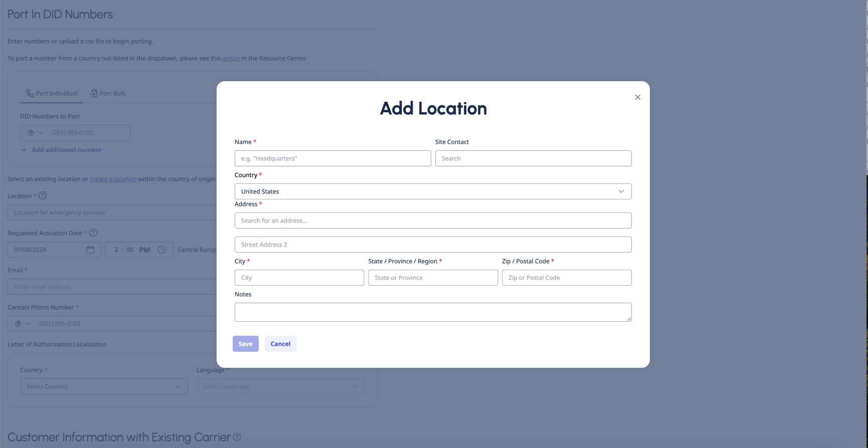This screenshot has width=868, height=448.
Task: Click the Site Contact search field
Action: click(x=533, y=158)
